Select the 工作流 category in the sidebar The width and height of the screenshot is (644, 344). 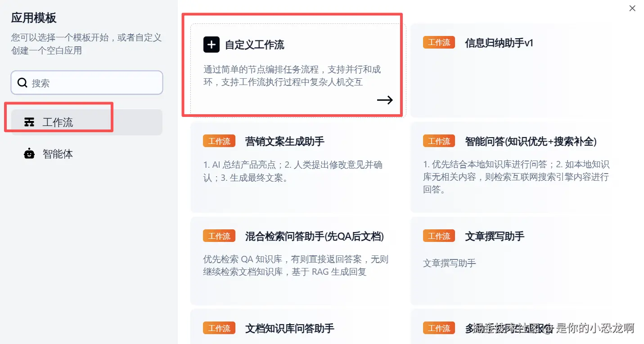coord(86,122)
